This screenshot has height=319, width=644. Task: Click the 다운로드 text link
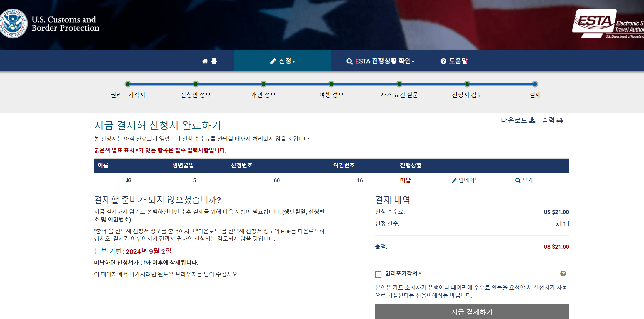coord(514,120)
